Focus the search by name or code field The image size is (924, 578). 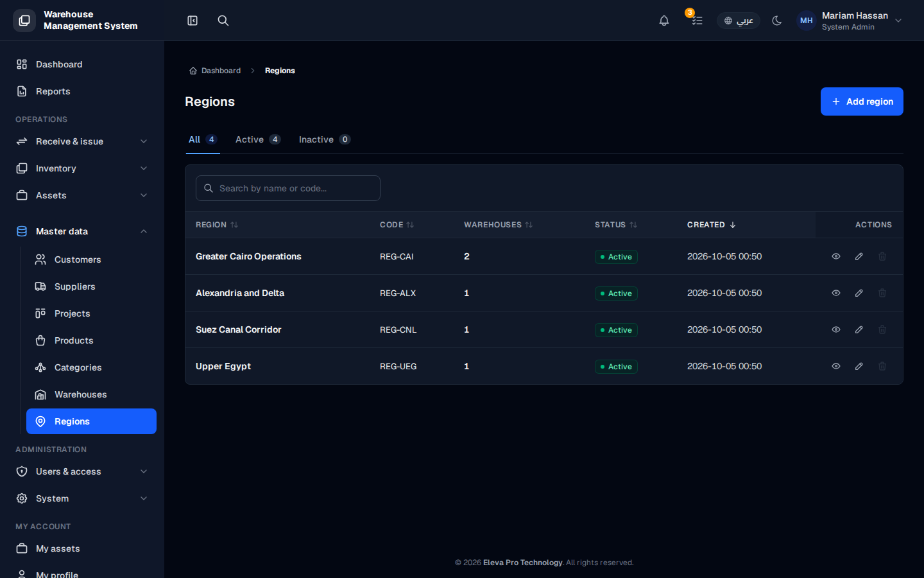click(x=288, y=188)
